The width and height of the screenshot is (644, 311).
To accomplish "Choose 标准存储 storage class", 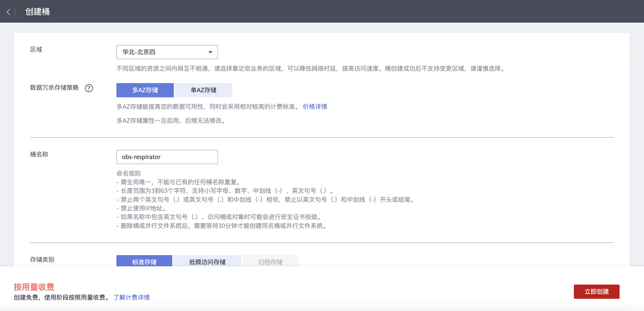I will [144, 261].
